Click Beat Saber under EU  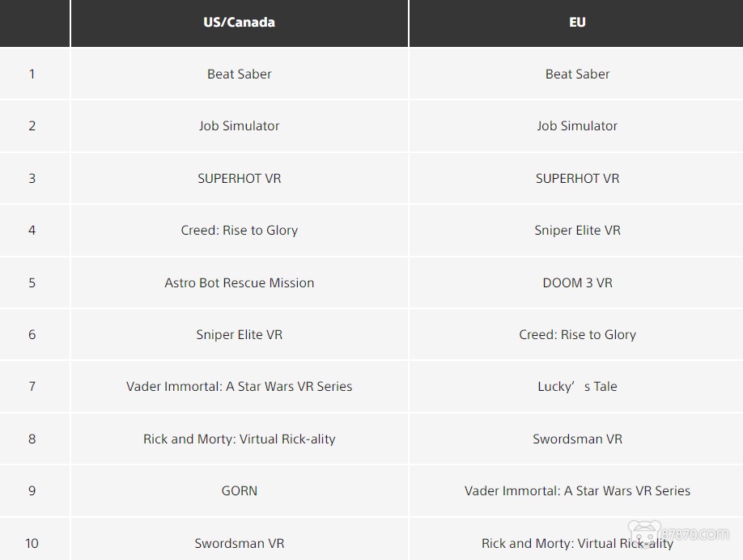[x=577, y=74]
